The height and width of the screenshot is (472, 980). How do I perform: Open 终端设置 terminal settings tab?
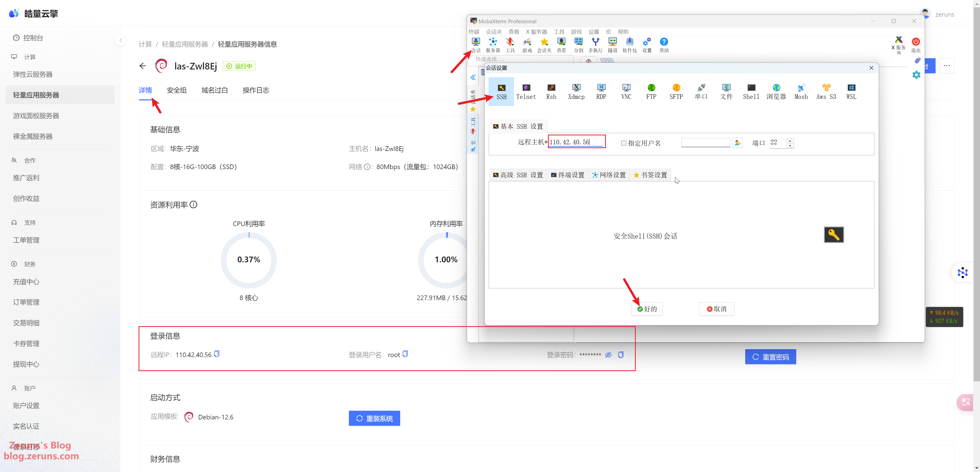[x=568, y=175]
